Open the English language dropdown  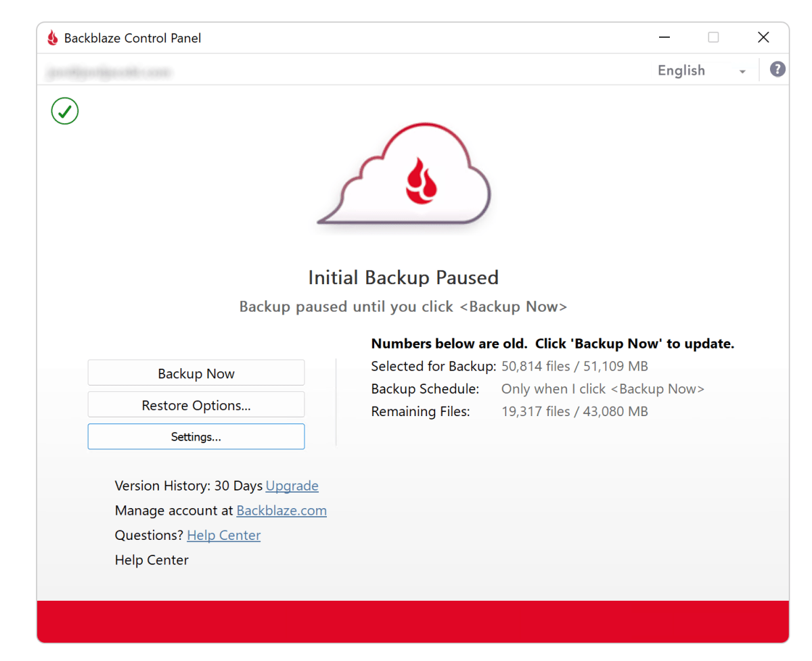[702, 70]
